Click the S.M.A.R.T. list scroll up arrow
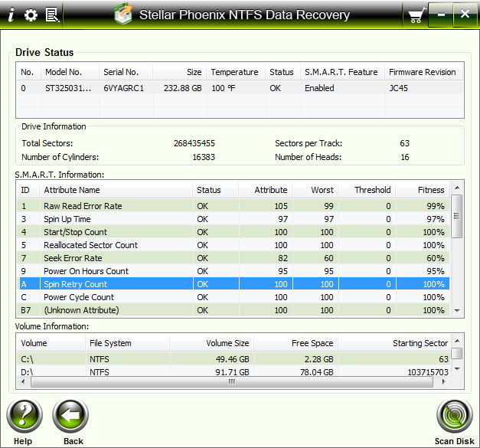This screenshot has height=448, width=480. point(457,188)
